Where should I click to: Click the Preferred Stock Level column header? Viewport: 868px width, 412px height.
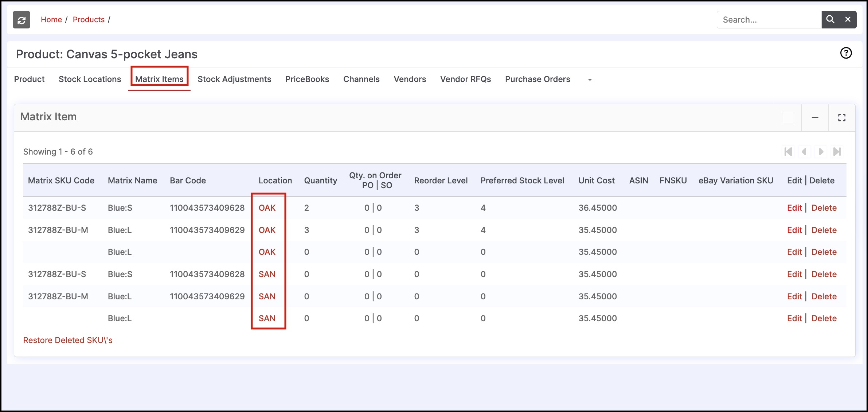point(522,180)
